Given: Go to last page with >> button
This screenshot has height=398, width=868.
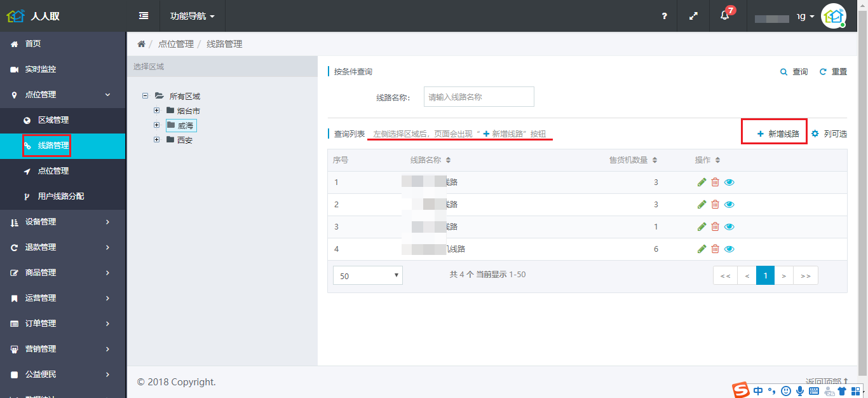Looking at the screenshot, I should pos(806,275).
